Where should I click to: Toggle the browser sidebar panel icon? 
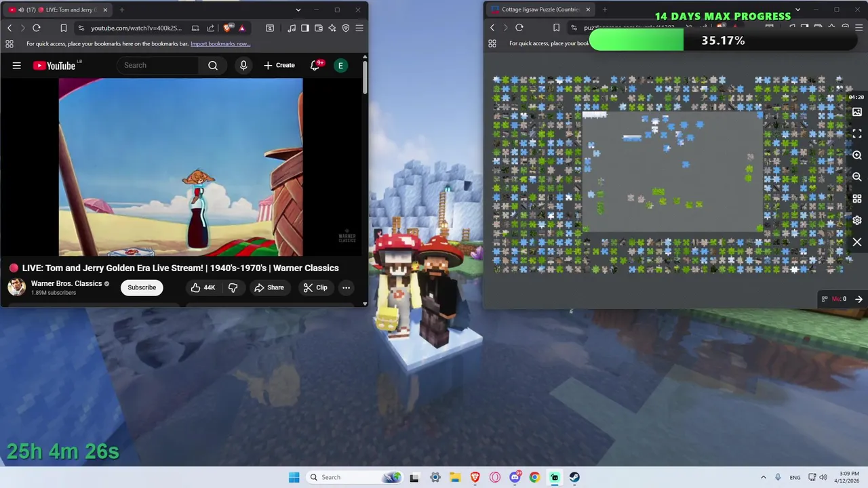coord(305,28)
